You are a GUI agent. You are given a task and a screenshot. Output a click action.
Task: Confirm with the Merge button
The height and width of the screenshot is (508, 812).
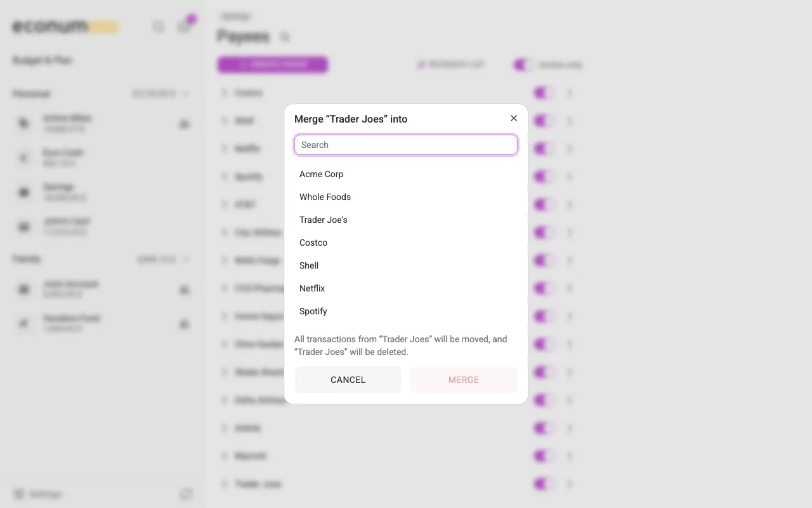[464, 380]
